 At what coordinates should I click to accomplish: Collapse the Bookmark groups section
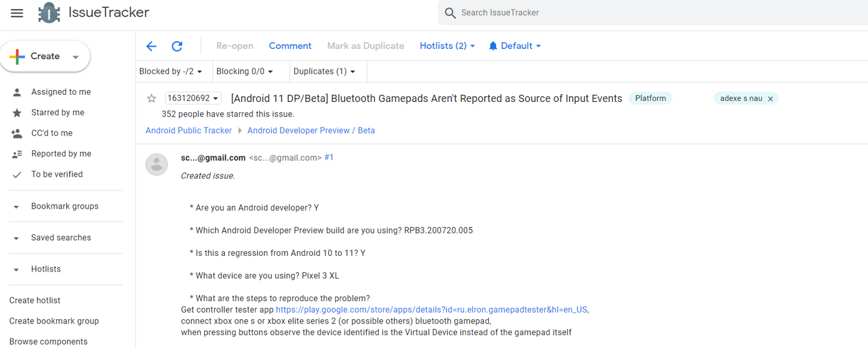tap(16, 207)
